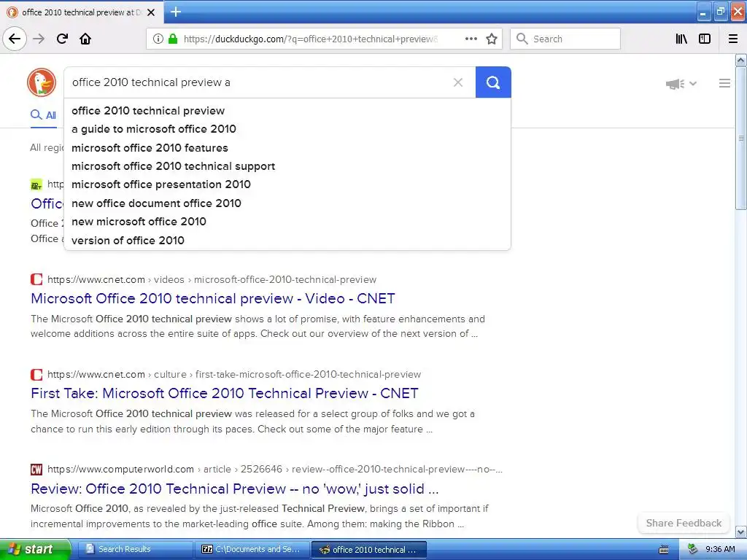Click the vertical scrollbar thumb
Viewport: 747px width, 560px height.
pos(741,138)
